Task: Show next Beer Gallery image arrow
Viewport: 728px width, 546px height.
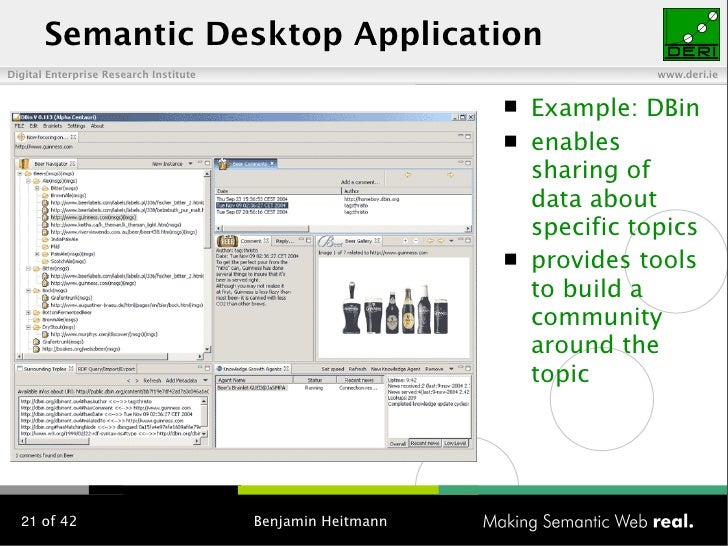Action: [441, 240]
